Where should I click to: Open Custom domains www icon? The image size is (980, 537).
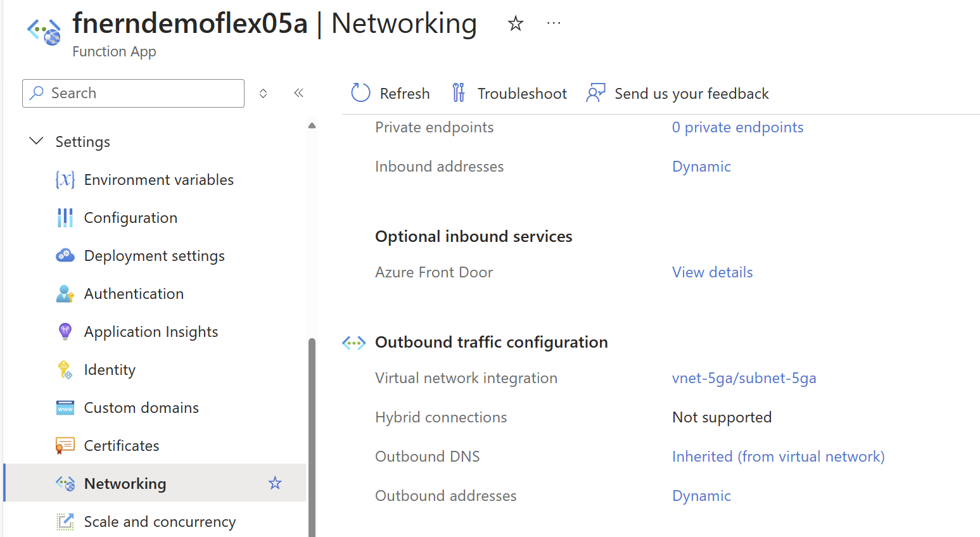click(x=65, y=408)
